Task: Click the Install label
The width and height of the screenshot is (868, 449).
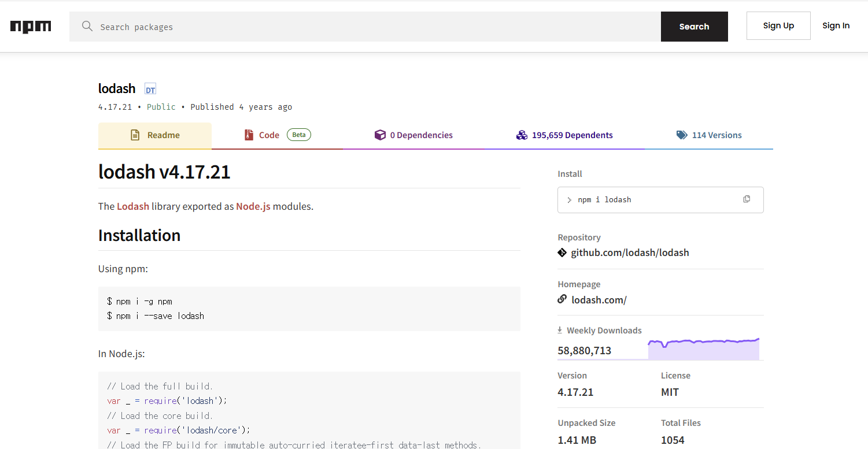Action: (x=570, y=174)
